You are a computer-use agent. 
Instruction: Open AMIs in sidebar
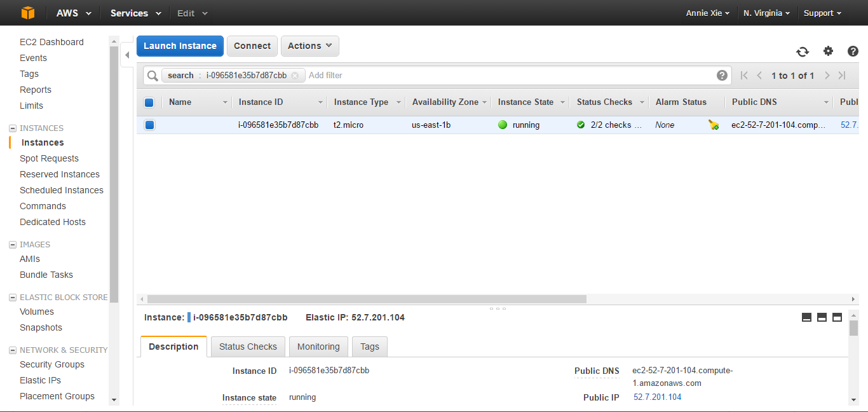pyautogui.click(x=30, y=259)
